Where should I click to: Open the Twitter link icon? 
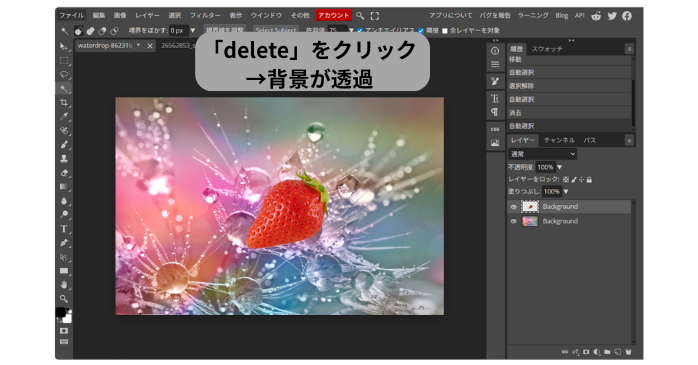coord(612,16)
